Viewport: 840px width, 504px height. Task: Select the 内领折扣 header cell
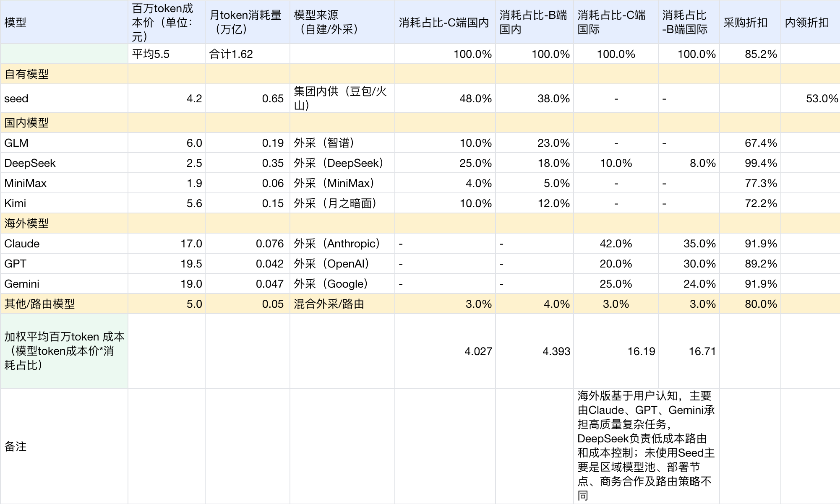tap(811, 22)
